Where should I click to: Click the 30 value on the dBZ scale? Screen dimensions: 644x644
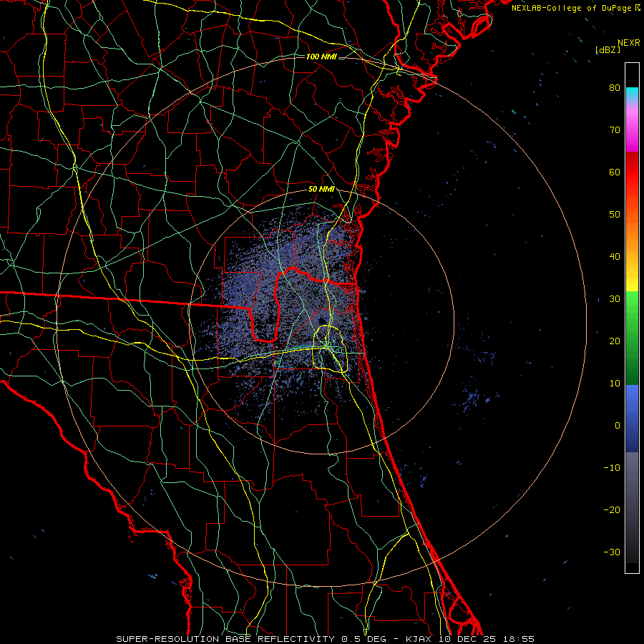(x=615, y=299)
